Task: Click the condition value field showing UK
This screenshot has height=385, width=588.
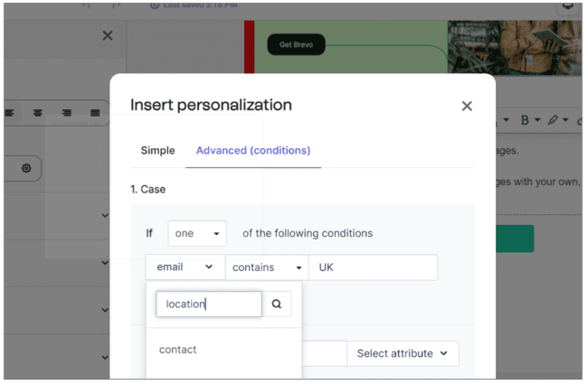Action: pos(373,268)
